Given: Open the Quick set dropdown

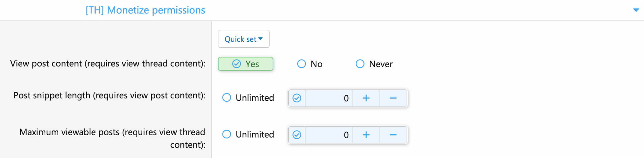Looking at the screenshot, I should click(x=244, y=39).
